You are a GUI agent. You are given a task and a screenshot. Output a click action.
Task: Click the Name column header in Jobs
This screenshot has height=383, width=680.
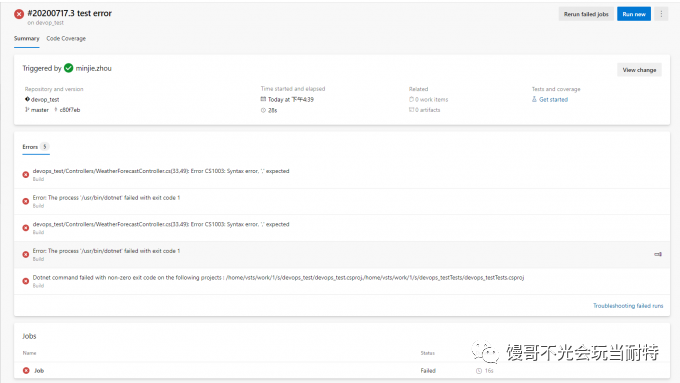(29, 353)
